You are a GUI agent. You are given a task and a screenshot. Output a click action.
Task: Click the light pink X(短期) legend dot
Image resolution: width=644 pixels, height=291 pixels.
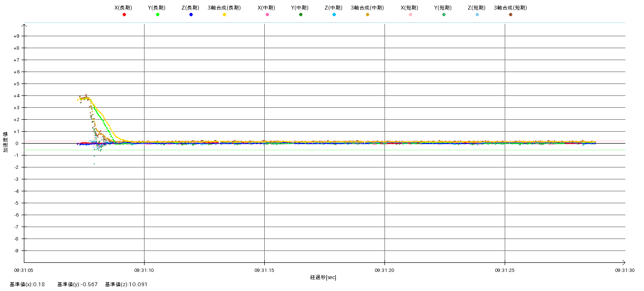(410, 15)
